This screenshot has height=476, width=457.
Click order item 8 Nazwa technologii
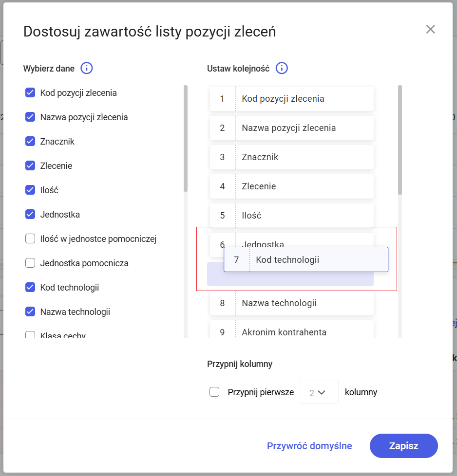tap(291, 303)
